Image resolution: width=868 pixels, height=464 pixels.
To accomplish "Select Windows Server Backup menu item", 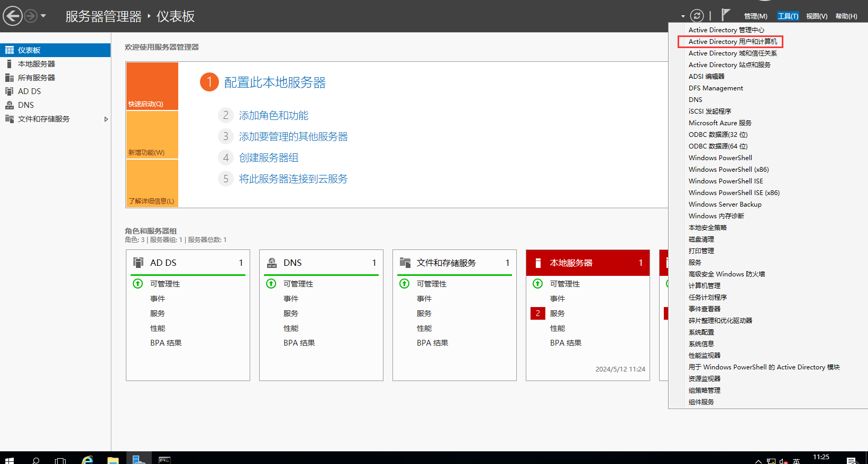I will pyautogui.click(x=725, y=205).
